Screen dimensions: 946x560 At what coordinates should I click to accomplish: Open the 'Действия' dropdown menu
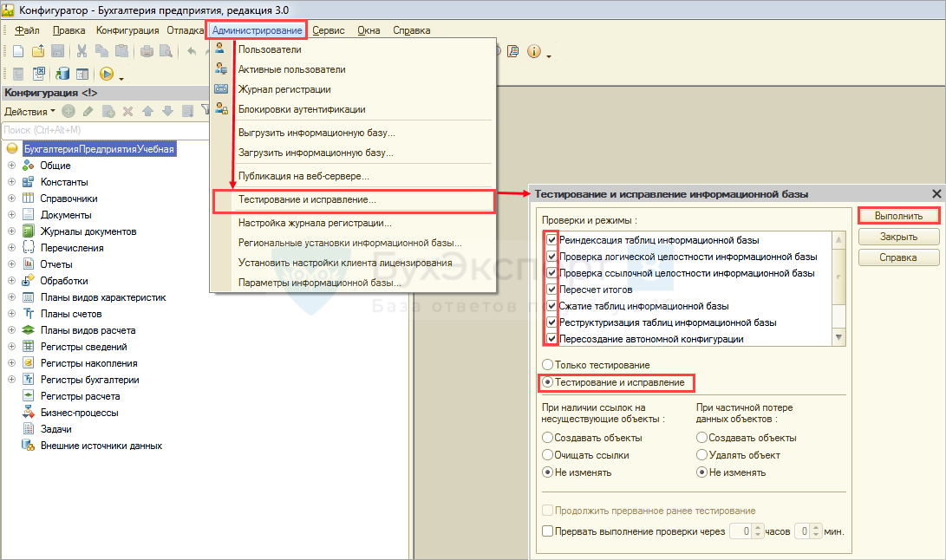click(x=29, y=112)
